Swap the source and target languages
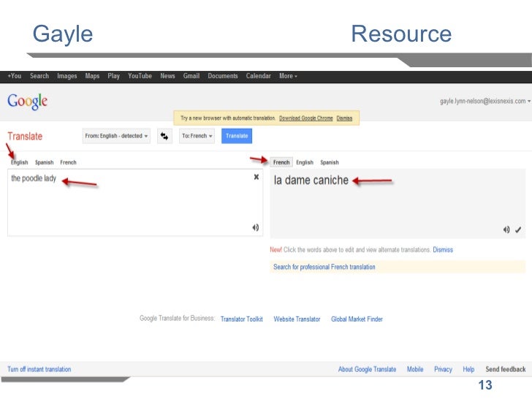The width and height of the screenshot is (532, 399). tap(164, 136)
